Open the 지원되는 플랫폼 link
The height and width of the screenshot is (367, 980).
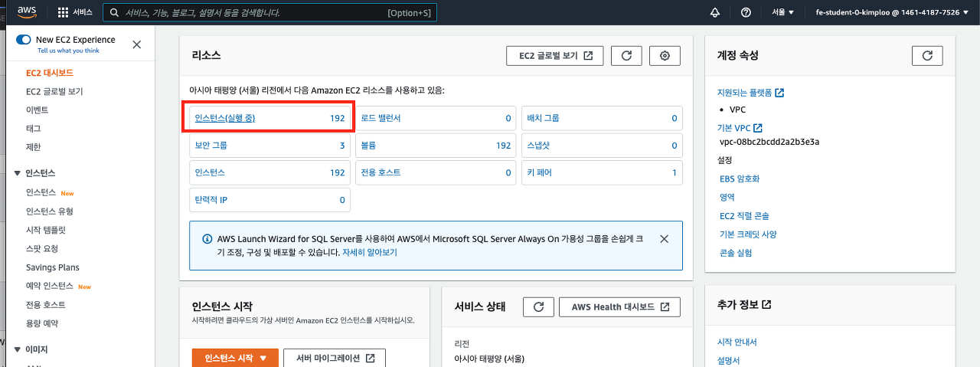tap(744, 93)
